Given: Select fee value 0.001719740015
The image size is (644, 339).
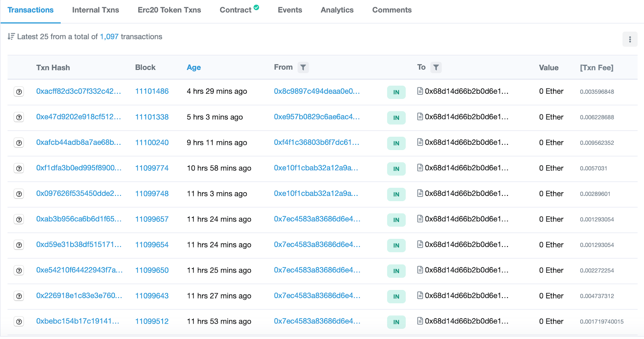Looking at the screenshot, I should (602, 322).
